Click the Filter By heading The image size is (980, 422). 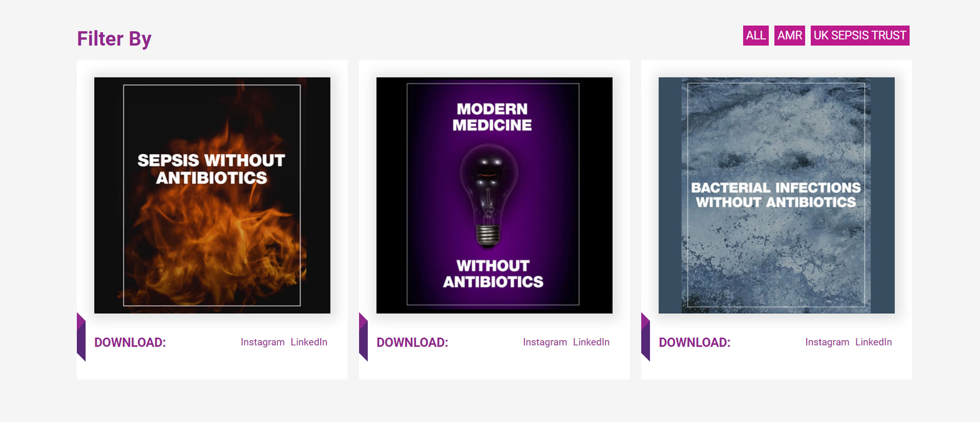click(114, 38)
